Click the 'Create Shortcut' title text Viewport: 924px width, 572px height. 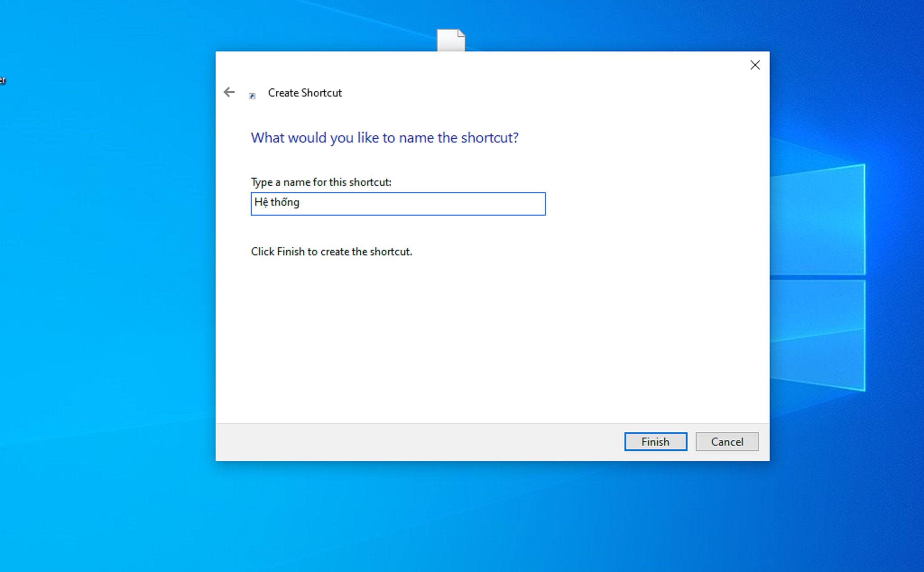click(305, 93)
